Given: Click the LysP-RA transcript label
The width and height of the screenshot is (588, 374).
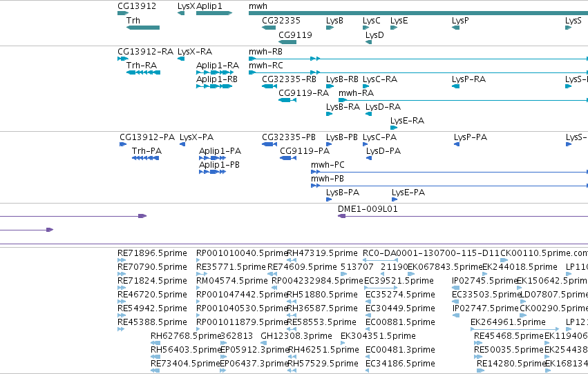Looking at the screenshot, I should pos(468,79).
